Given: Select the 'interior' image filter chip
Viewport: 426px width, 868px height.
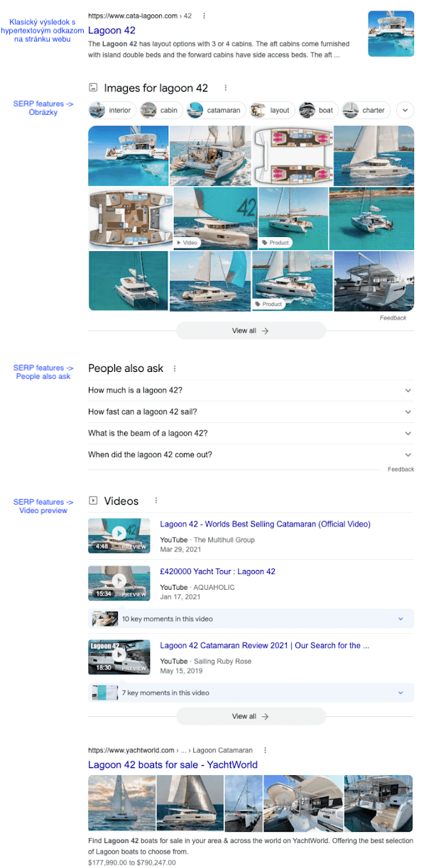Looking at the screenshot, I should pyautogui.click(x=112, y=110).
